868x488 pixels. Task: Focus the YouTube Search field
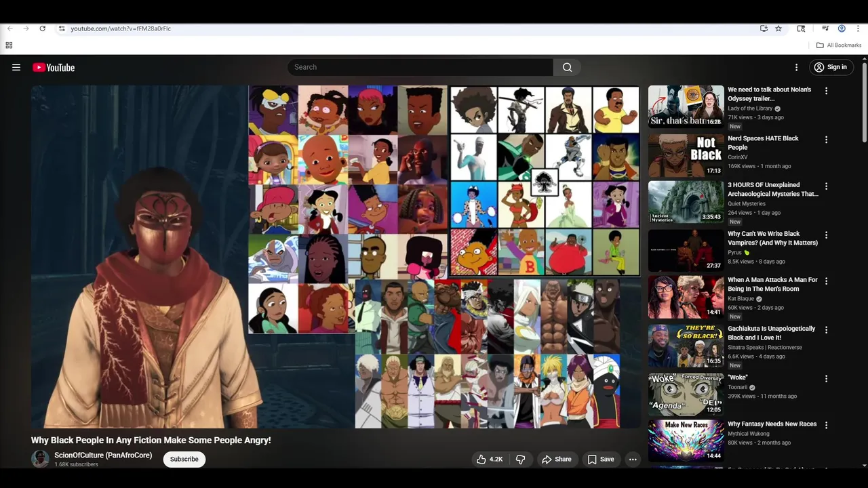[420, 67]
